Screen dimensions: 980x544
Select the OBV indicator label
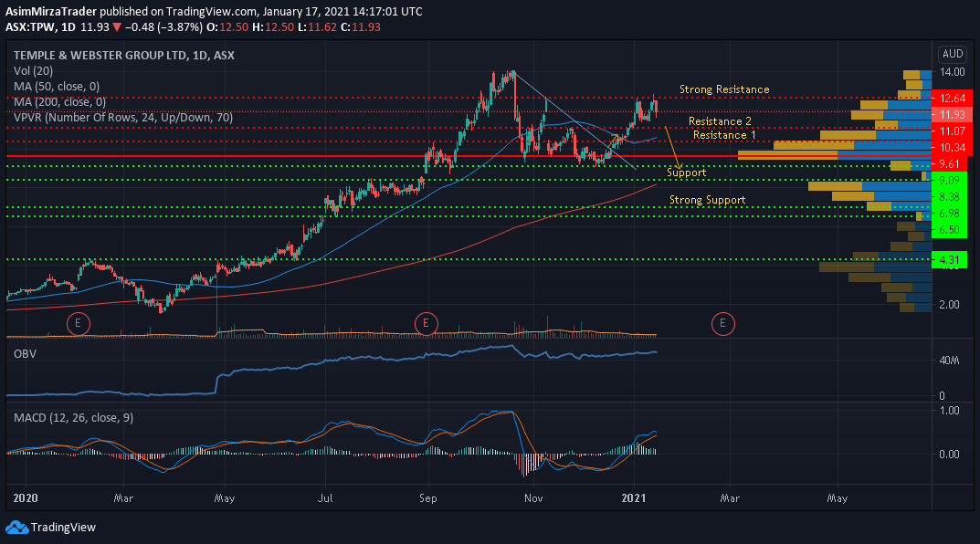25,354
